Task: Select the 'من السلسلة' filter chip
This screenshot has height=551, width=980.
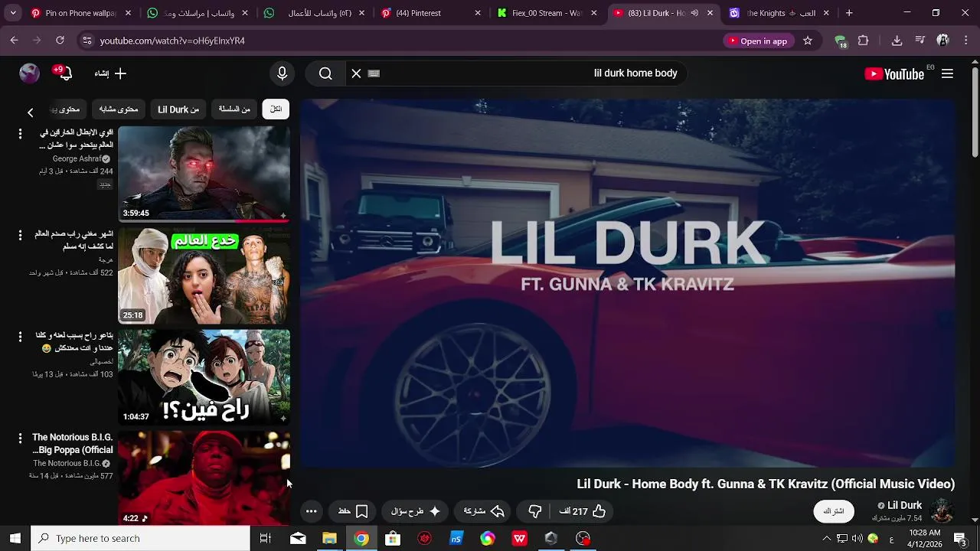Action: (234, 109)
